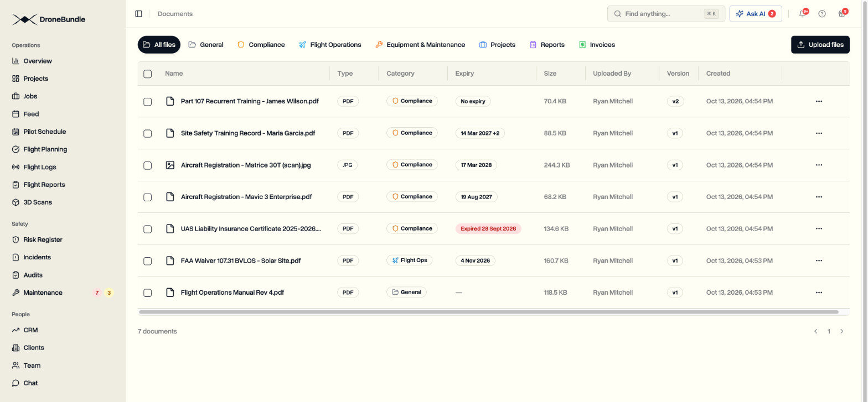The height and width of the screenshot is (402, 868).
Task: Click the horizontal table scrollbar
Action: pos(489,312)
